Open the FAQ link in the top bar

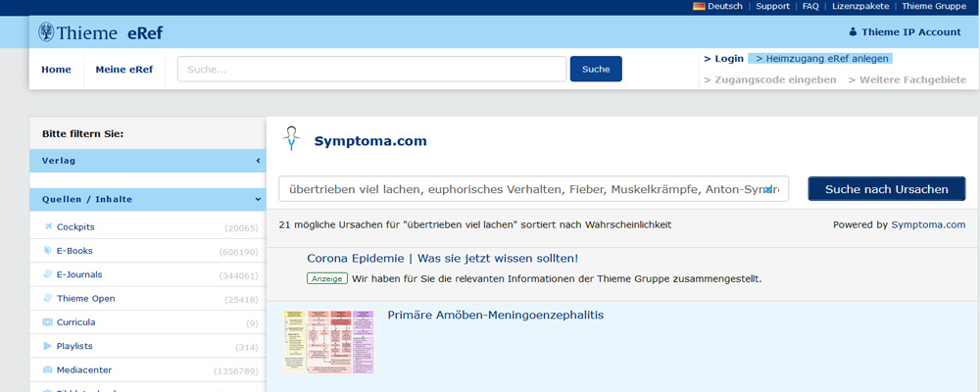810,6
